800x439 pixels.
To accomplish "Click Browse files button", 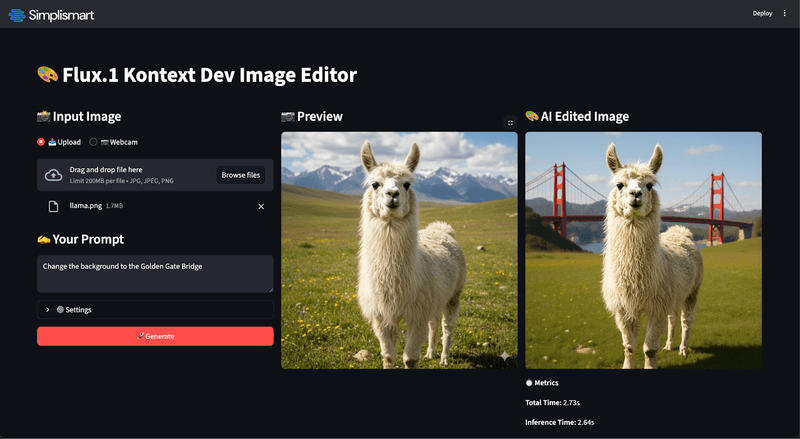I will 241,175.
